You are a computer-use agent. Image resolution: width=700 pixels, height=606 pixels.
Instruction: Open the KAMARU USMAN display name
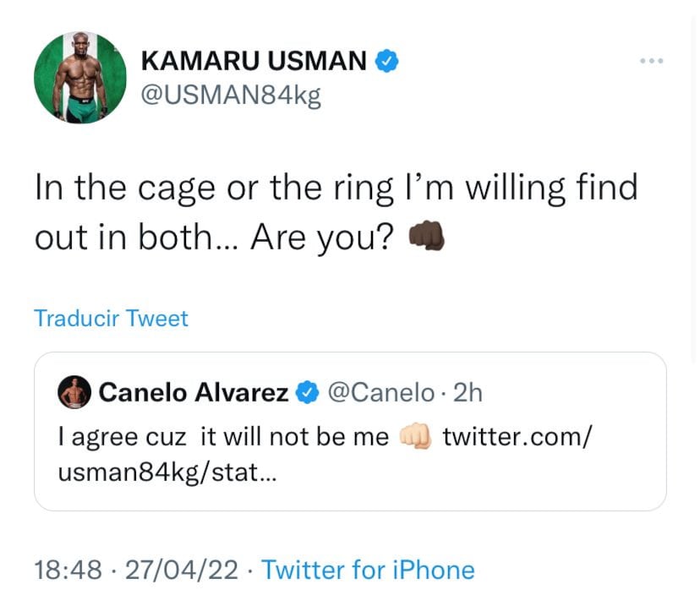(x=254, y=62)
